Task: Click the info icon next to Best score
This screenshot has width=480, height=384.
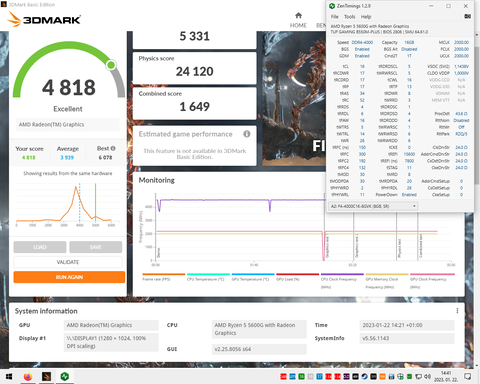Action: coord(113,148)
